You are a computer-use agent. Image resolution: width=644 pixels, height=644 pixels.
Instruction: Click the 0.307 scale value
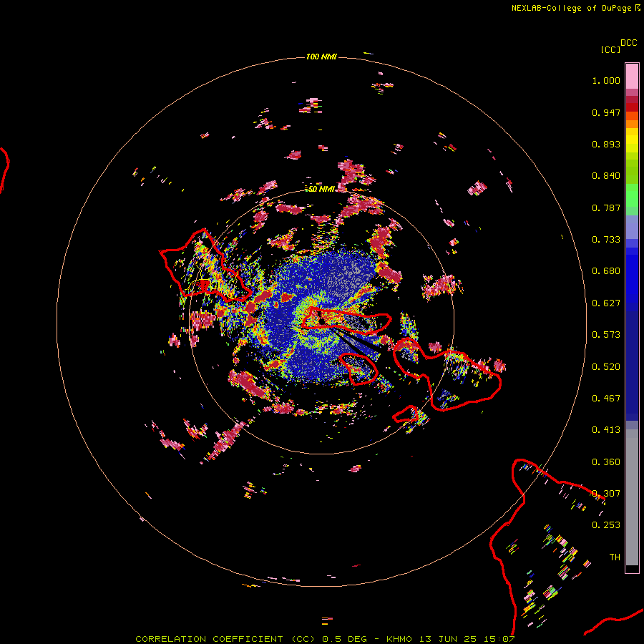coord(606,494)
